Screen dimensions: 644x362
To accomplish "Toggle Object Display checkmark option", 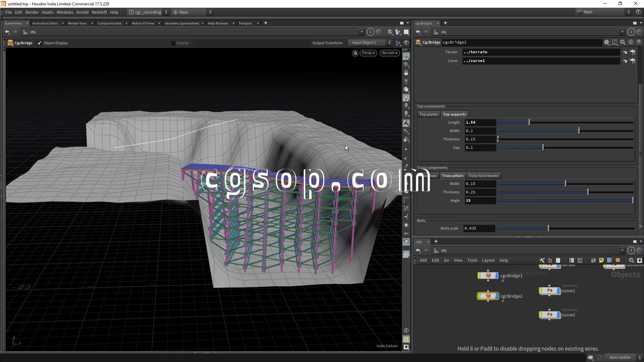I will coord(40,43).
